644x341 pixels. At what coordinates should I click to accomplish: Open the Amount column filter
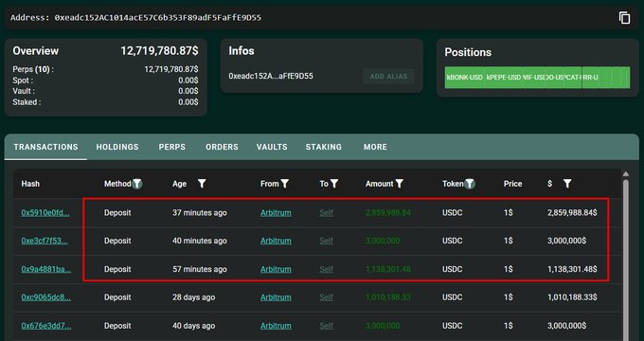(x=399, y=184)
